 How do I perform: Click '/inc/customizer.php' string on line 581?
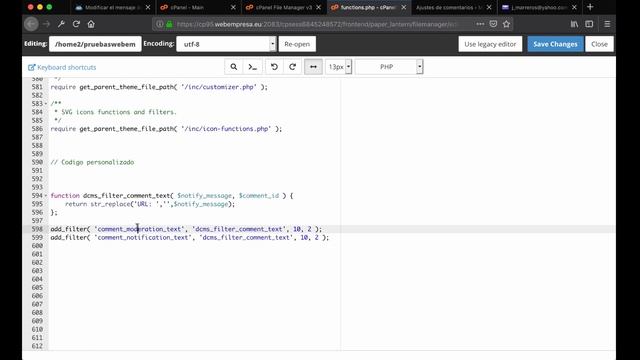coord(219,87)
